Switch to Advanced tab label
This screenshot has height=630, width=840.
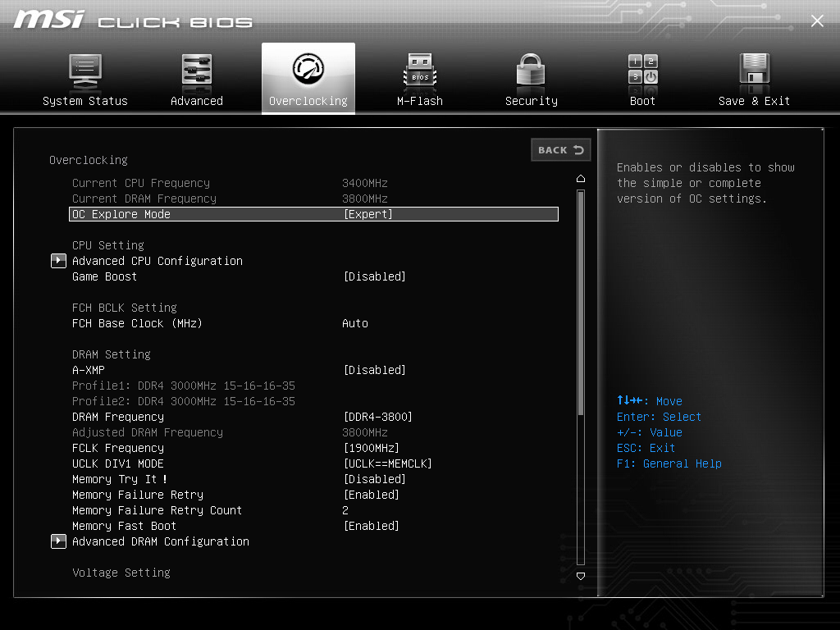point(197,101)
